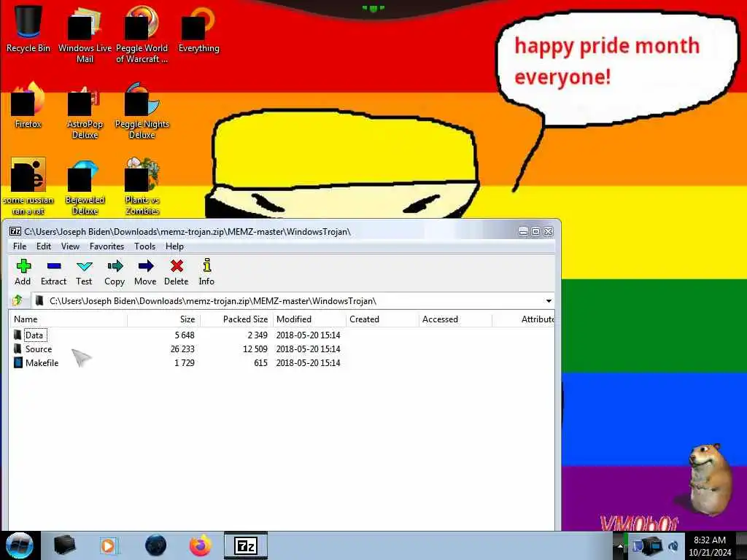Screen dimensions: 747x560
Task: Open the media player taskbar icon
Action: pos(108,545)
